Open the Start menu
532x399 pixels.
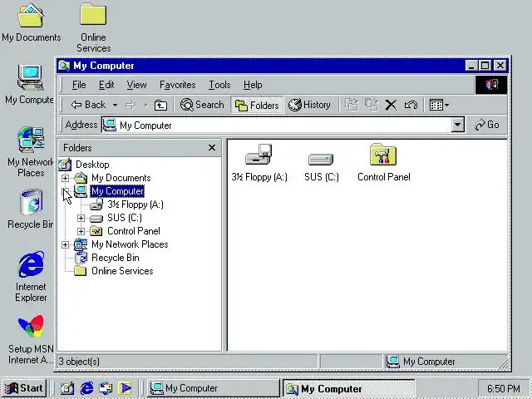(x=24, y=388)
